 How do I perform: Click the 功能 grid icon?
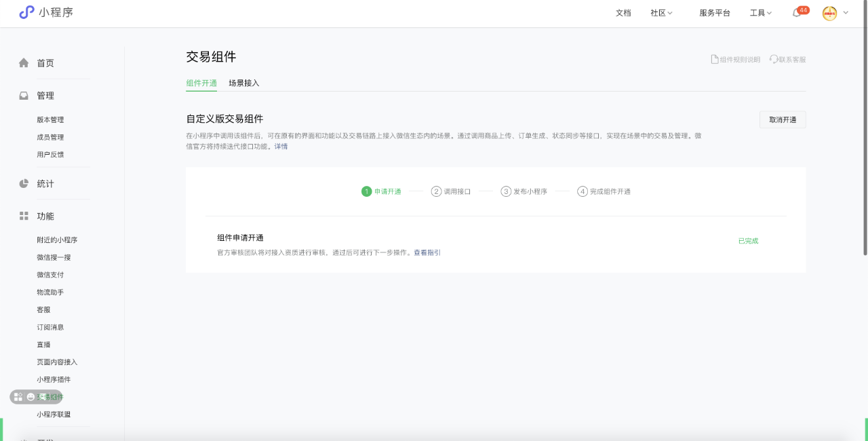[x=24, y=216]
